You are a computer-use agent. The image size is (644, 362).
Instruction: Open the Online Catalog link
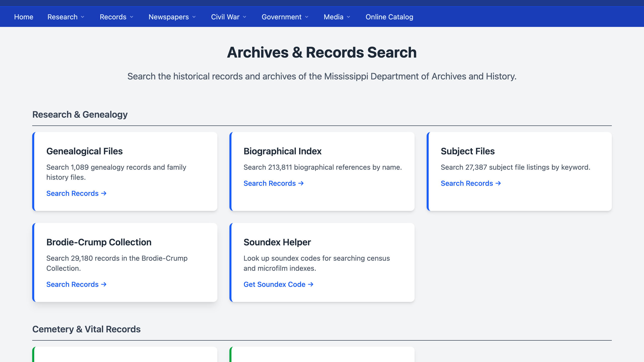pos(389,17)
